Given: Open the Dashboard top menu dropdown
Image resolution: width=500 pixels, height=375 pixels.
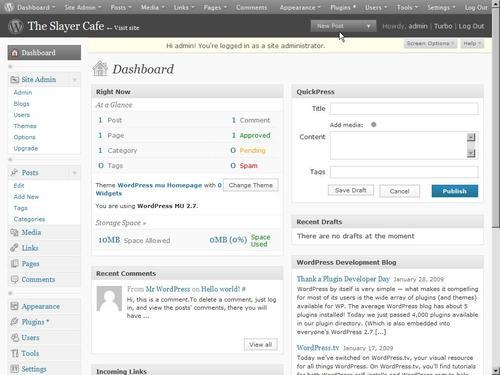Looking at the screenshot, I should coord(36,7).
